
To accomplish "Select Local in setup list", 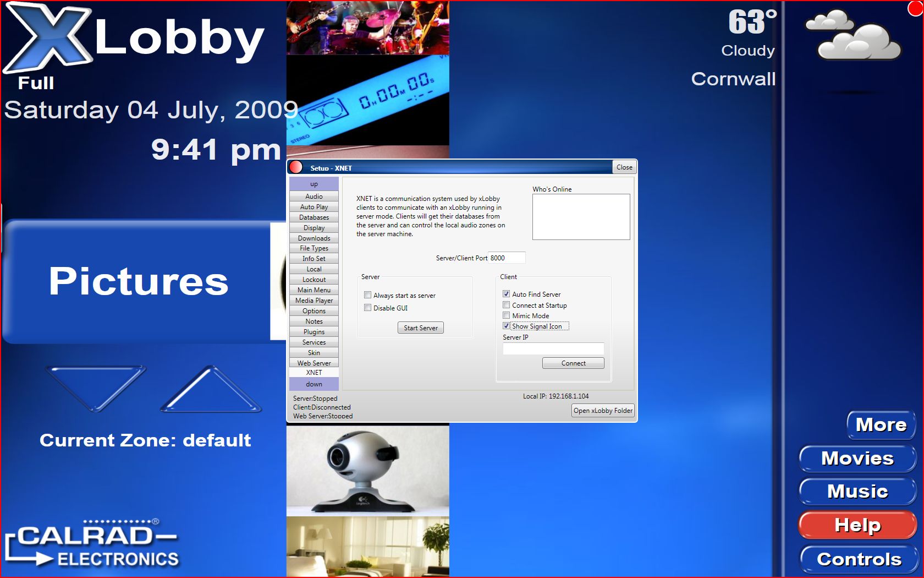I will coord(314,269).
